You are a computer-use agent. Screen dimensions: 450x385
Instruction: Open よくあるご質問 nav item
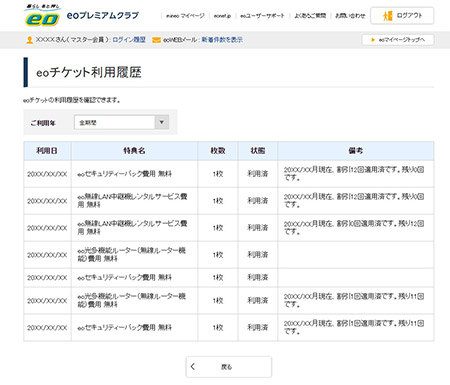pos(310,16)
